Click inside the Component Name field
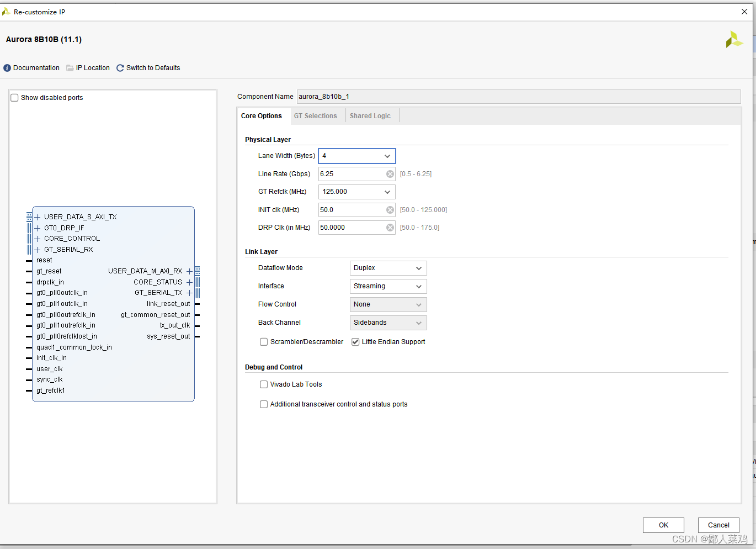Viewport: 756px width, 549px height. click(441, 97)
